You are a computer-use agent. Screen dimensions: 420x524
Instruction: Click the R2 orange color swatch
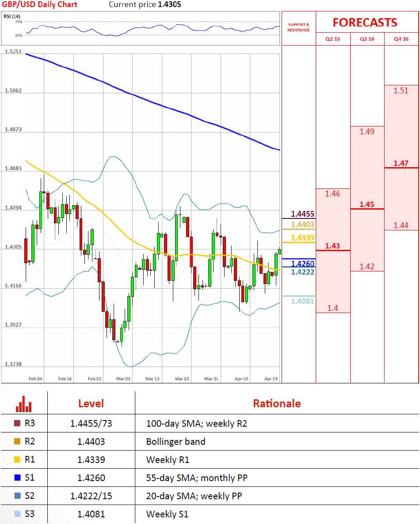pos(17,441)
